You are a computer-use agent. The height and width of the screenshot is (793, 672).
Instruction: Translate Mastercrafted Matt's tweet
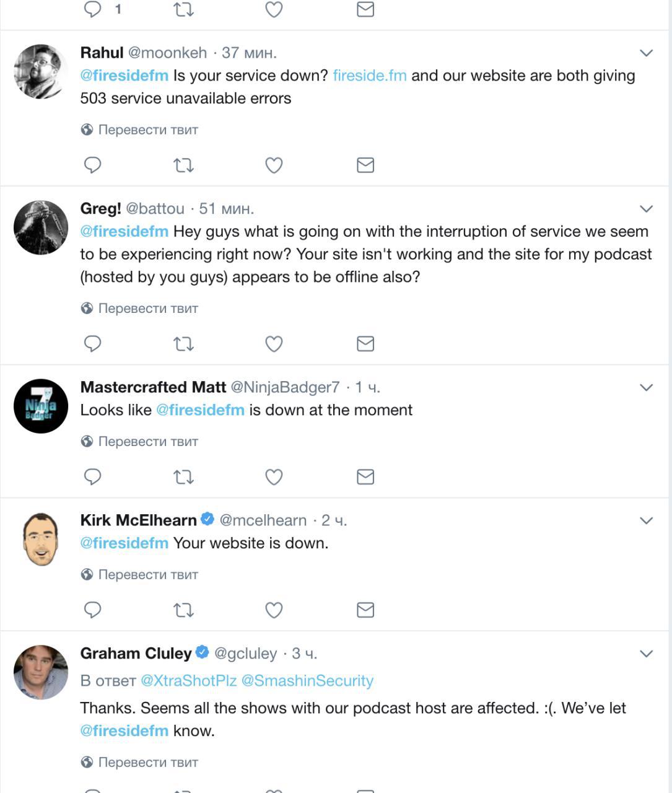(147, 441)
